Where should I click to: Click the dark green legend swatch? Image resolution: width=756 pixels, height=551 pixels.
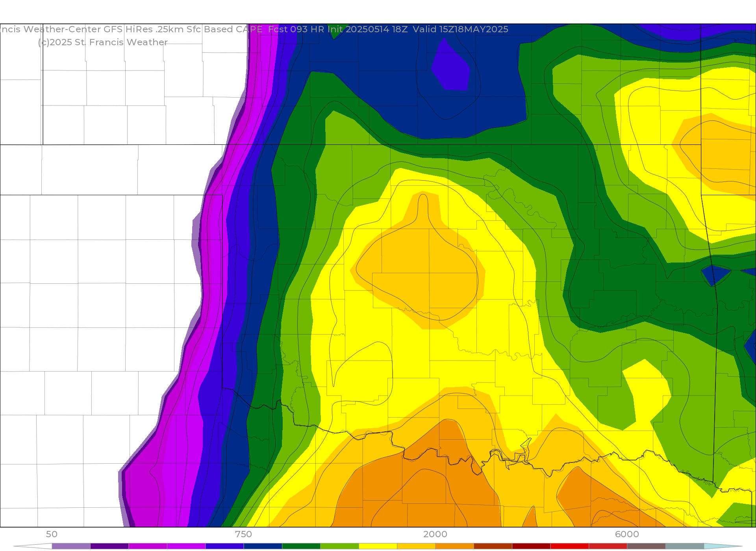(301, 546)
